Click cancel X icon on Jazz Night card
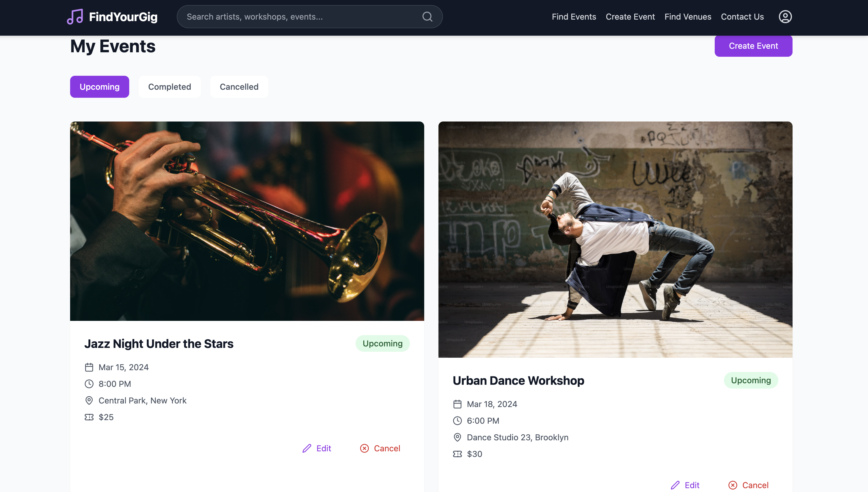This screenshot has width=868, height=492. tap(364, 448)
